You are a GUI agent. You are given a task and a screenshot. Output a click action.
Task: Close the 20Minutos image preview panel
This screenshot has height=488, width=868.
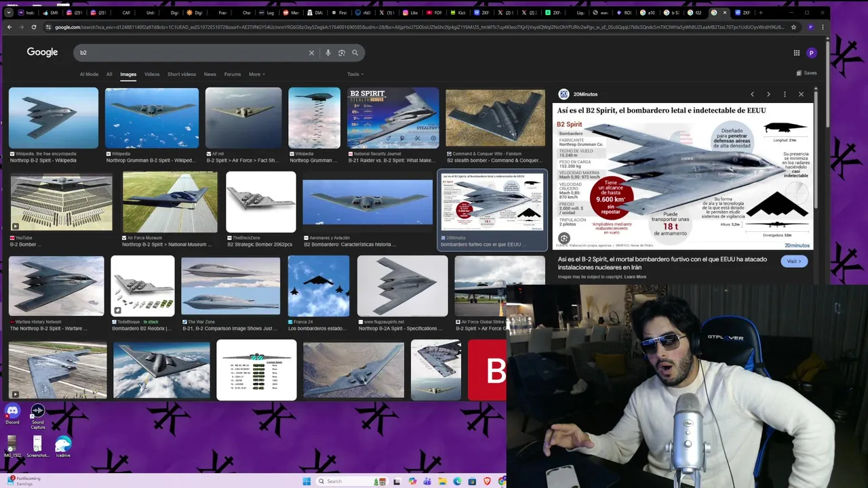pos(801,94)
